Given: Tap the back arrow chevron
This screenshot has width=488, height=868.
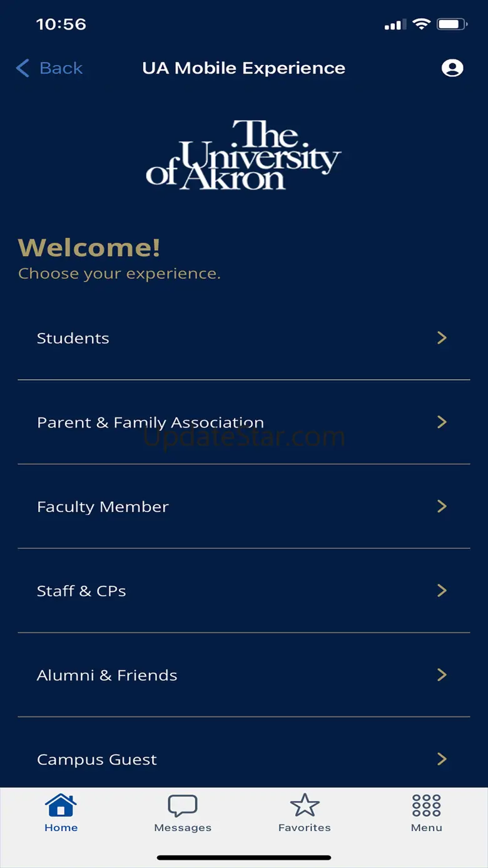Looking at the screenshot, I should [x=23, y=68].
